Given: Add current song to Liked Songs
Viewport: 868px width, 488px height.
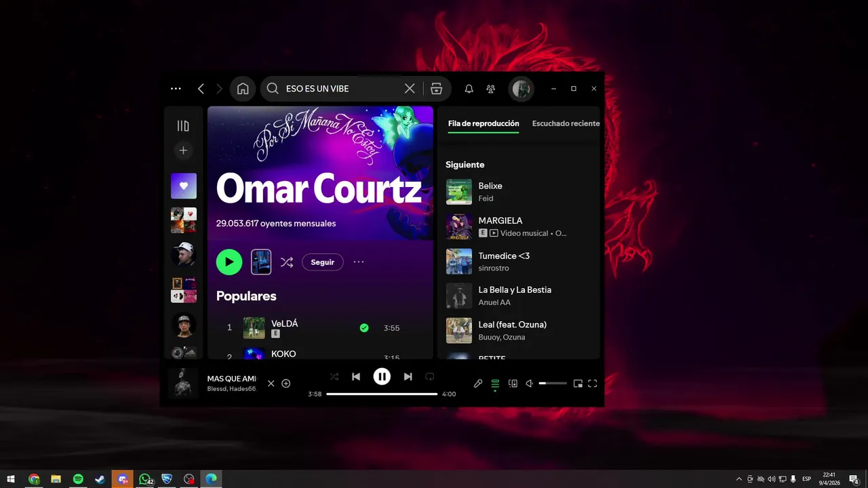Looking at the screenshot, I should (x=286, y=384).
